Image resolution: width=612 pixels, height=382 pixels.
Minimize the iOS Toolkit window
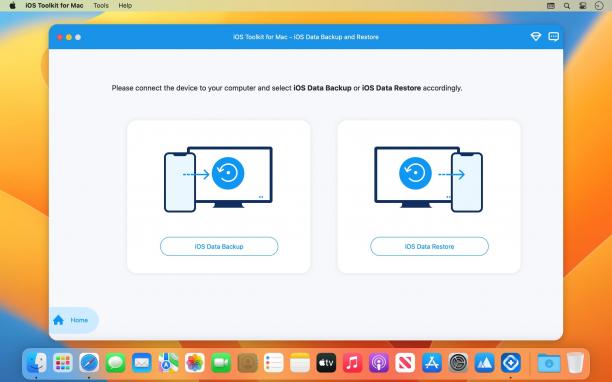coord(69,37)
